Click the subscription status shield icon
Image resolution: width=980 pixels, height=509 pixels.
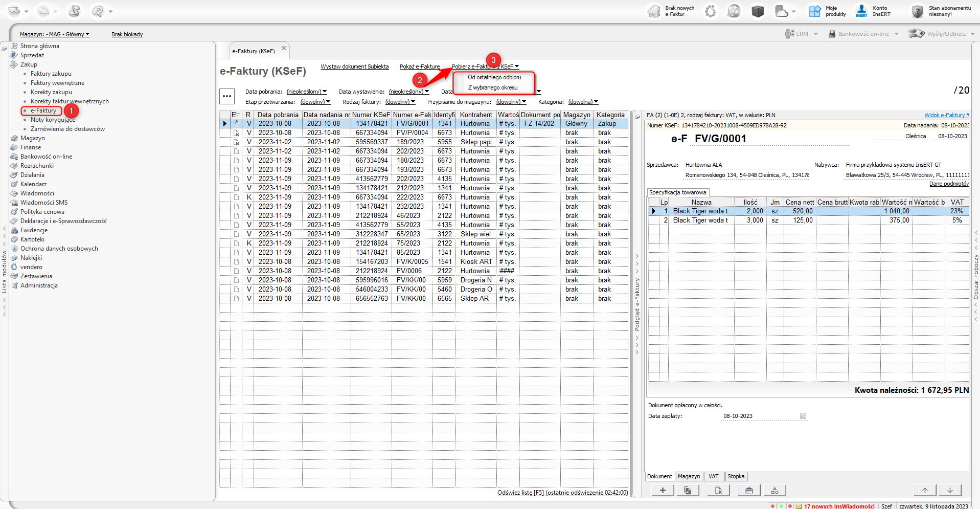click(x=918, y=11)
